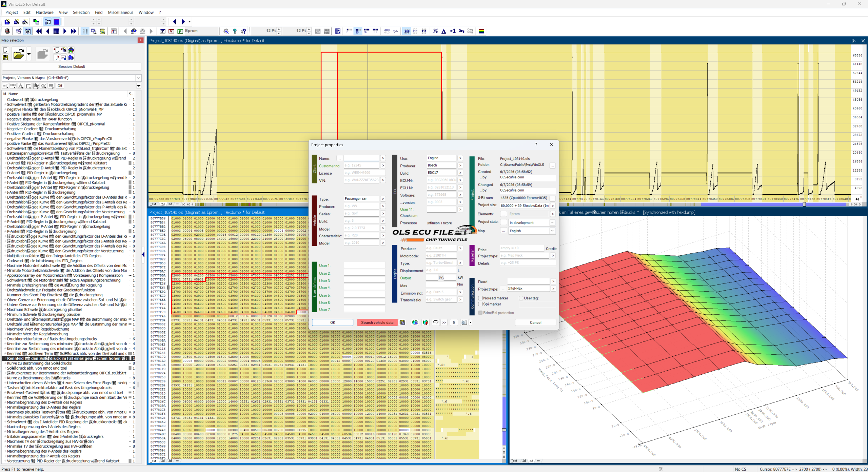Open the picker arrow next to Use field

click(x=460, y=158)
